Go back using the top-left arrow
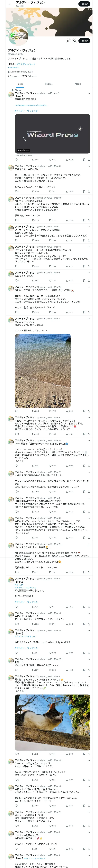Image resolution: width=98 pixels, height=868 pixels. [9, 4]
